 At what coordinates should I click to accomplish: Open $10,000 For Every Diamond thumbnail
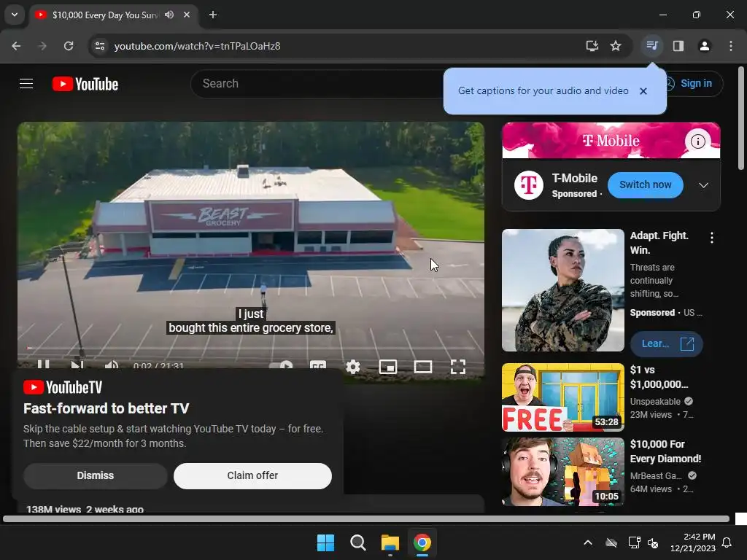(562, 472)
